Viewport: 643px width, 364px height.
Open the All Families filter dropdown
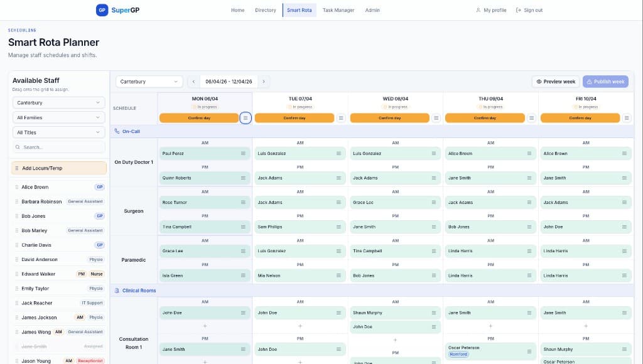pos(58,117)
